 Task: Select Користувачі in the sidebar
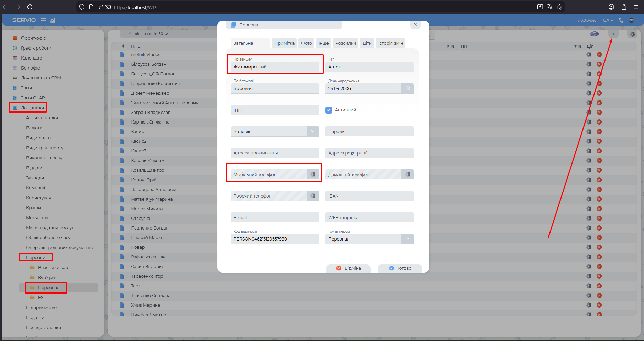click(39, 198)
